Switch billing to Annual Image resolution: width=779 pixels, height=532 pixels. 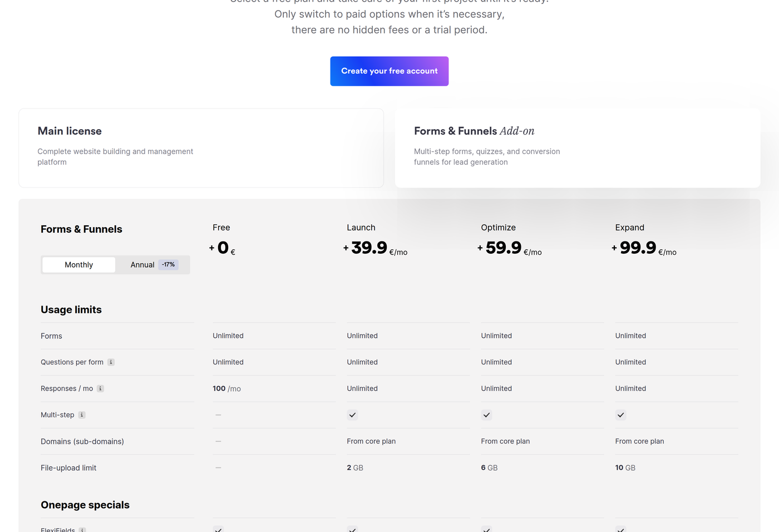coord(152,265)
